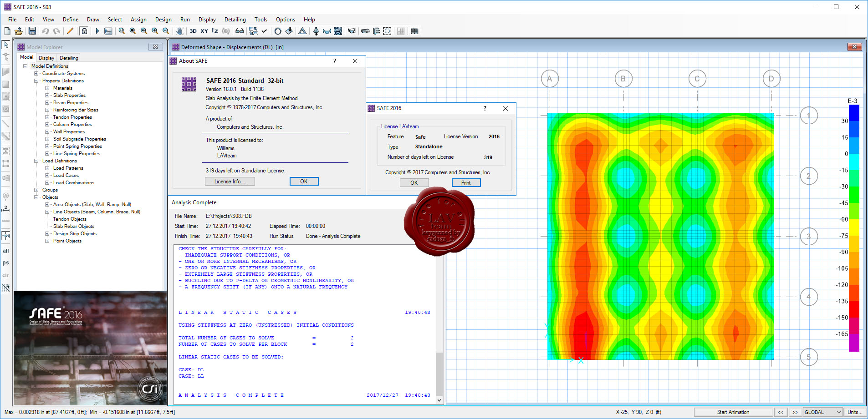
Task: Click the checkmark display options icon
Action: 264,31
